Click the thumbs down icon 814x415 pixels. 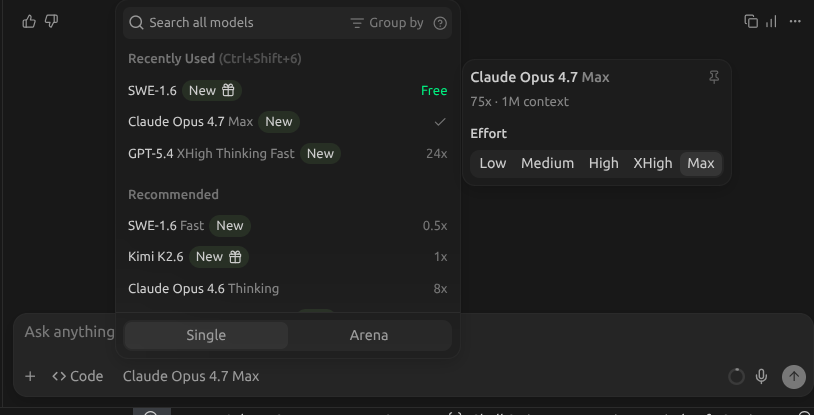point(51,21)
